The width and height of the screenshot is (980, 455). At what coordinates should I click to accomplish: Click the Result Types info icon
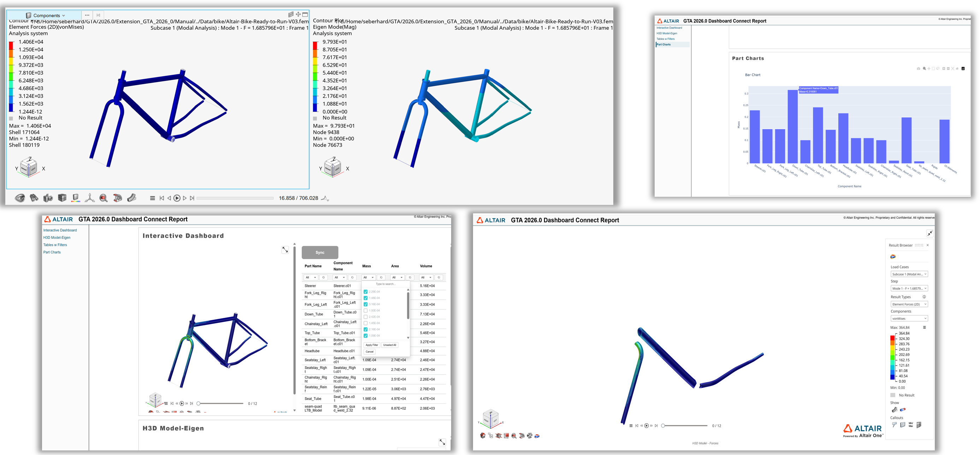point(924,297)
